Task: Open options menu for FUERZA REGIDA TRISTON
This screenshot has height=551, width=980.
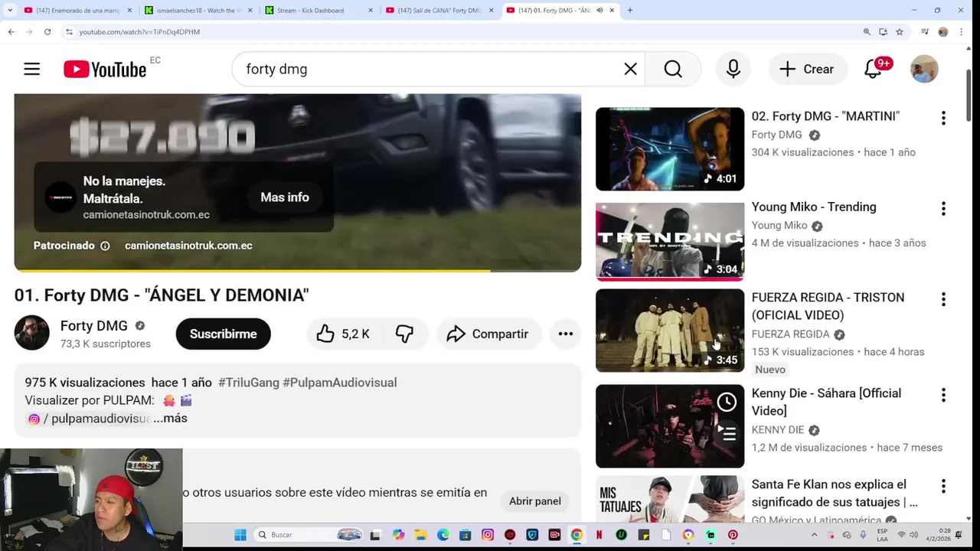Action: point(943,298)
